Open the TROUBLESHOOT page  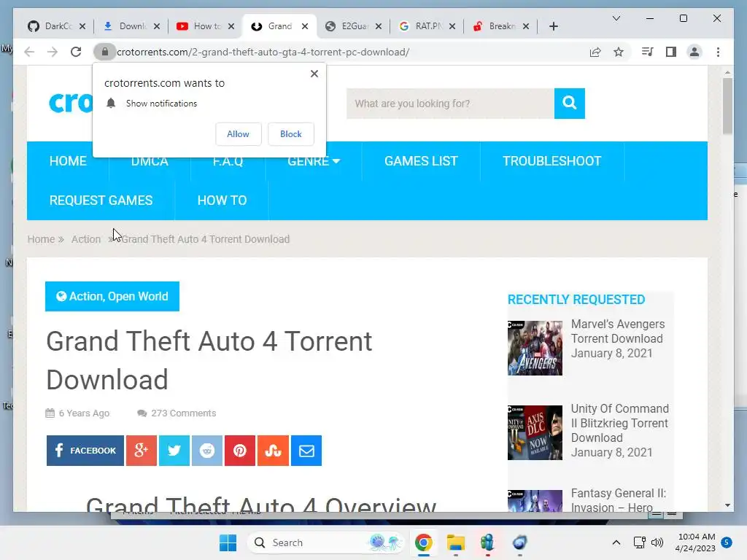pos(551,161)
